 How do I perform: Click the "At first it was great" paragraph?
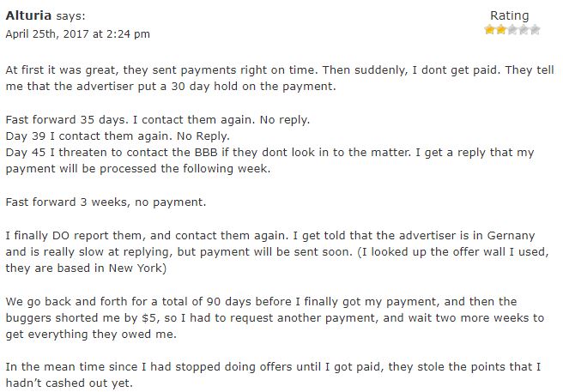[280, 78]
